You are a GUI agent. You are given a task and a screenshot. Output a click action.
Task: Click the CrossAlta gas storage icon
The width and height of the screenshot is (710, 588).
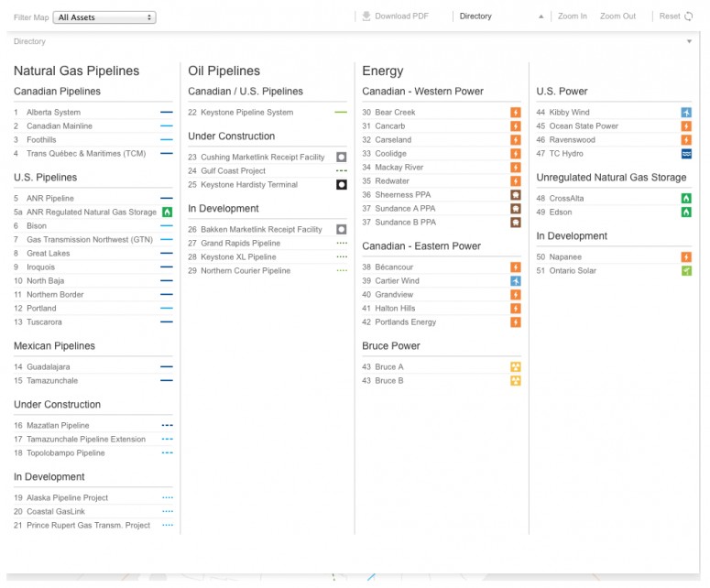click(686, 198)
